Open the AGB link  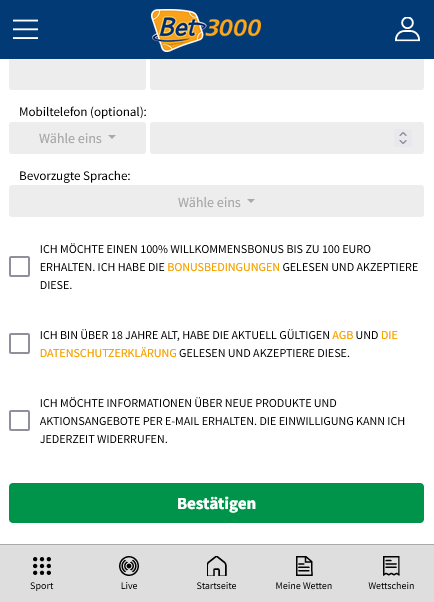(x=343, y=335)
